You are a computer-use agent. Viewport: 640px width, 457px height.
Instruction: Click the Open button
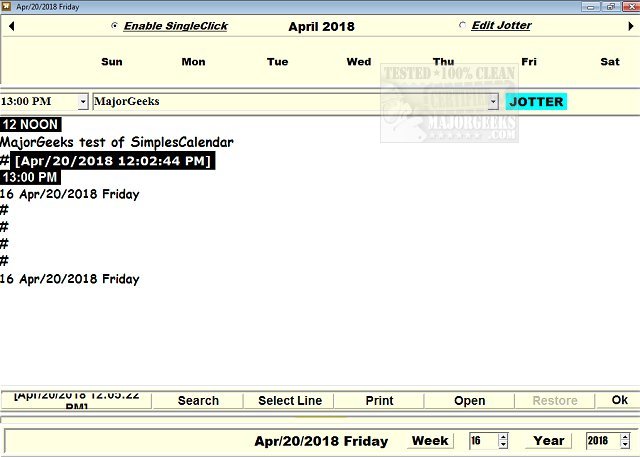pyautogui.click(x=469, y=401)
